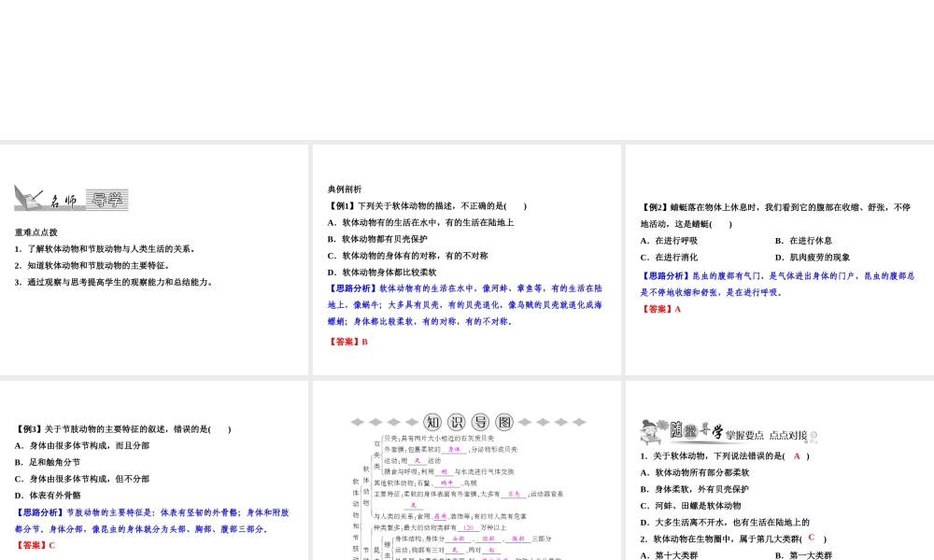Select quiz option C 河蚌、田螺是软体动物
Image resolution: width=934 pixels, height=560 pixels.
(691, 506)
